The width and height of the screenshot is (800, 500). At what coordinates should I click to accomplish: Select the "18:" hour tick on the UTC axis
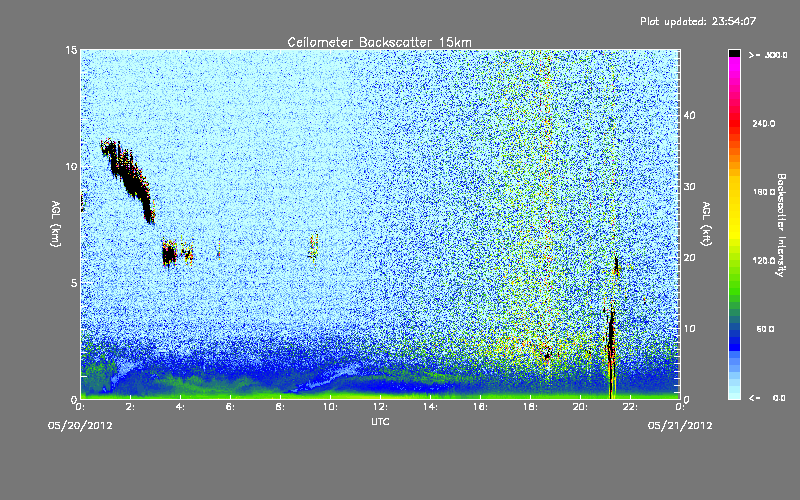[531, 407]
